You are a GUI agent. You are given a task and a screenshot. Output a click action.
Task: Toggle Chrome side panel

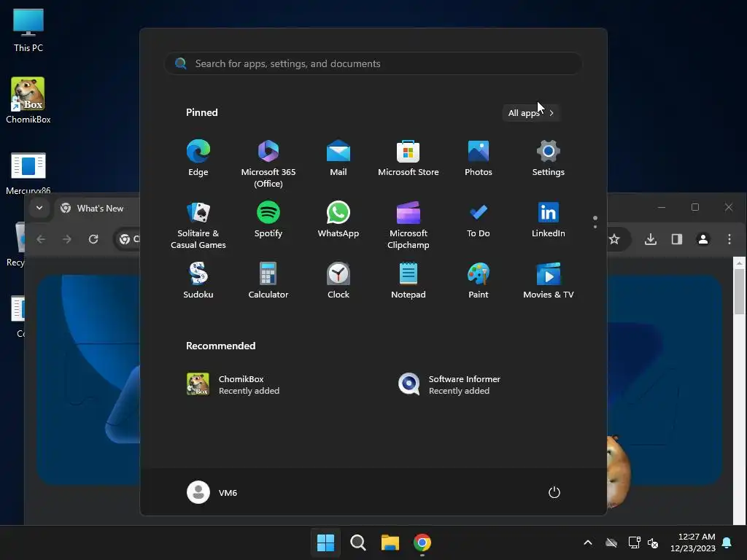[677, 239]
